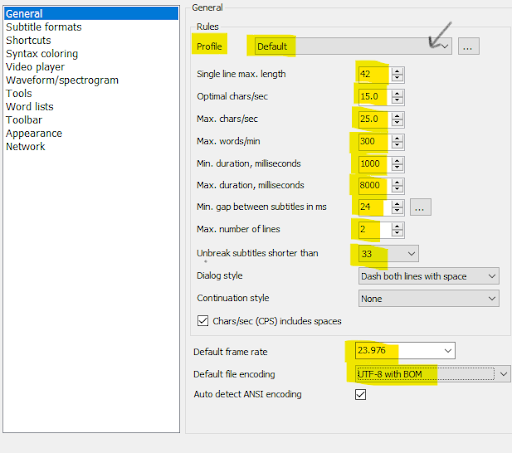Open Network settings section

coord(25,147)
